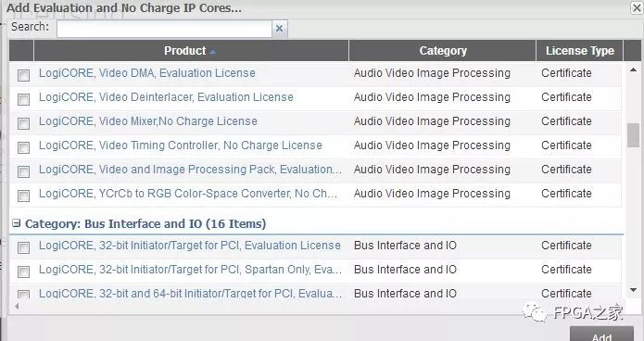The width and height of the screenshot is (644, 341).
Task: Check the Video Timing Controller box
Action: 23,147
